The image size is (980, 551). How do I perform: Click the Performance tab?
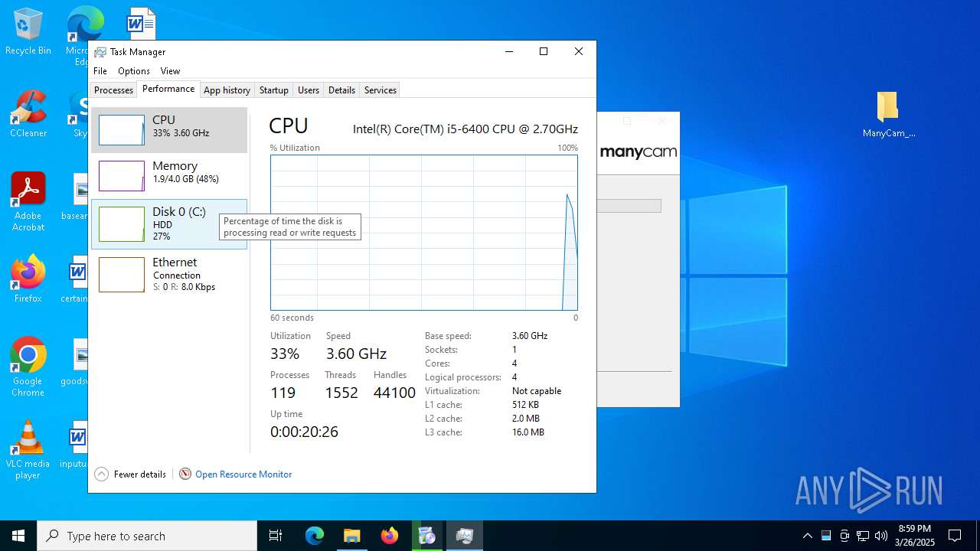[x=168, y=89]
